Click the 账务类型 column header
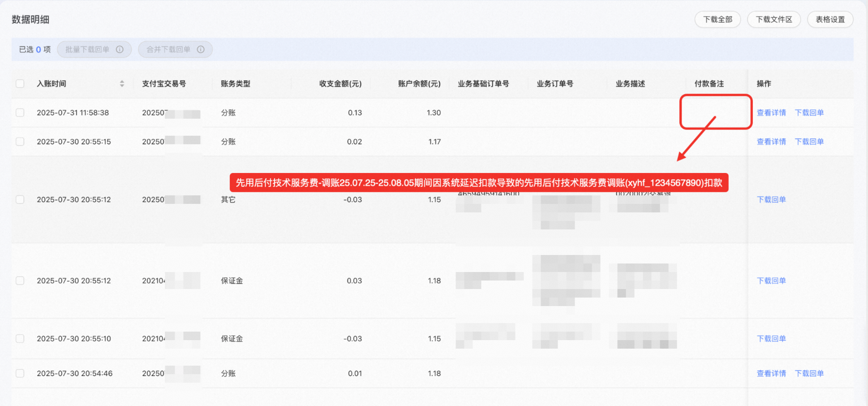The width and height of the screenshot is (868, 406). (x=236, y=84)
